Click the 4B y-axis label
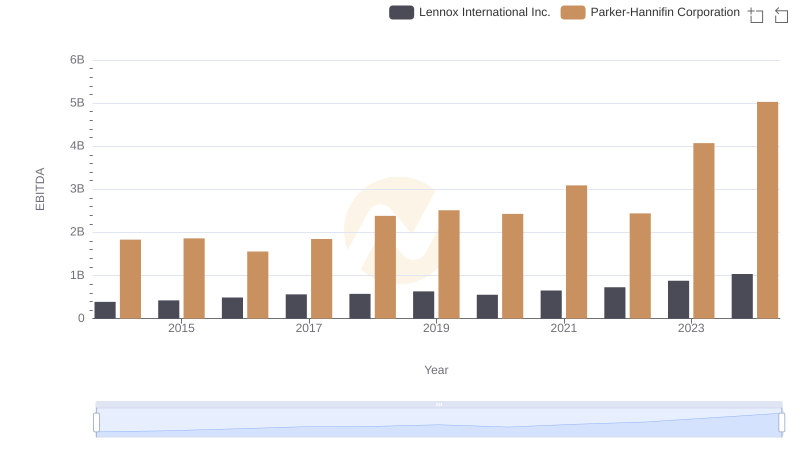Viewport: 800px width, 461px height. [77, 146]
